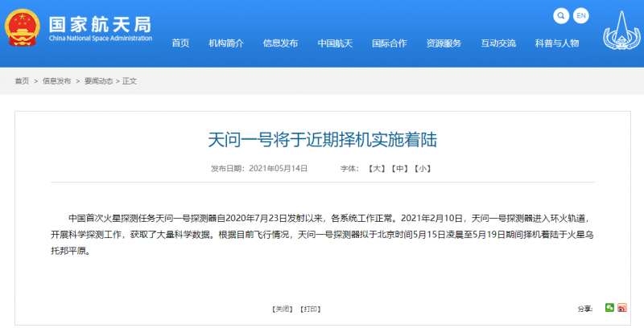644x332 pixels.
Task: Open 中国航天 menu item
Action: tap(335, 43)
